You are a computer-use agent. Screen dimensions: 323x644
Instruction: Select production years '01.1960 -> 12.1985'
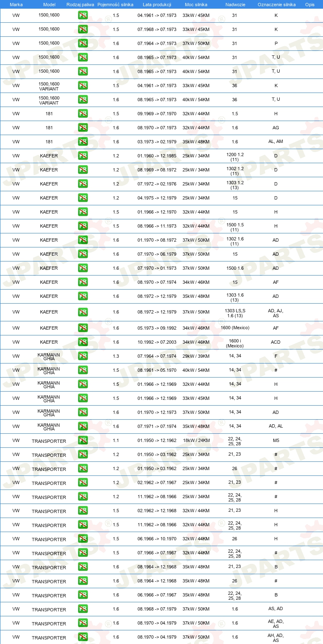pos(157,156)
